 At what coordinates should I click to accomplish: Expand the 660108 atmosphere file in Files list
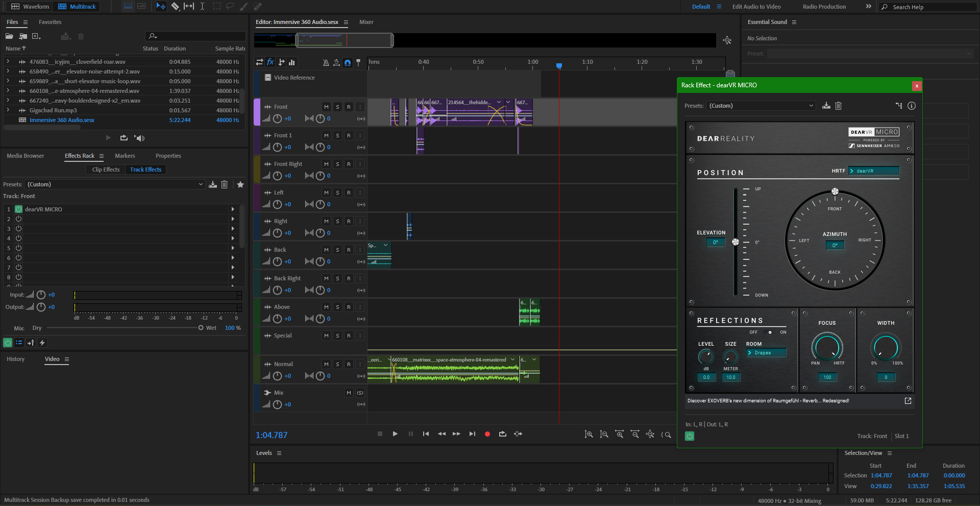pyautogui.click(x=8, y=91)
